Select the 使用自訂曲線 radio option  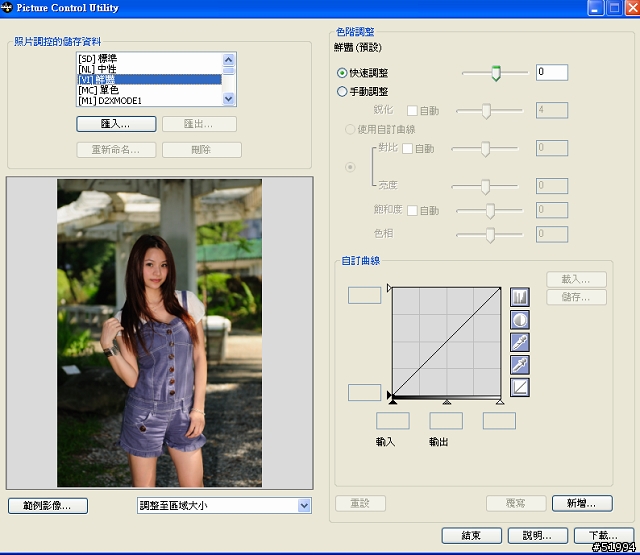coord(350,129)
